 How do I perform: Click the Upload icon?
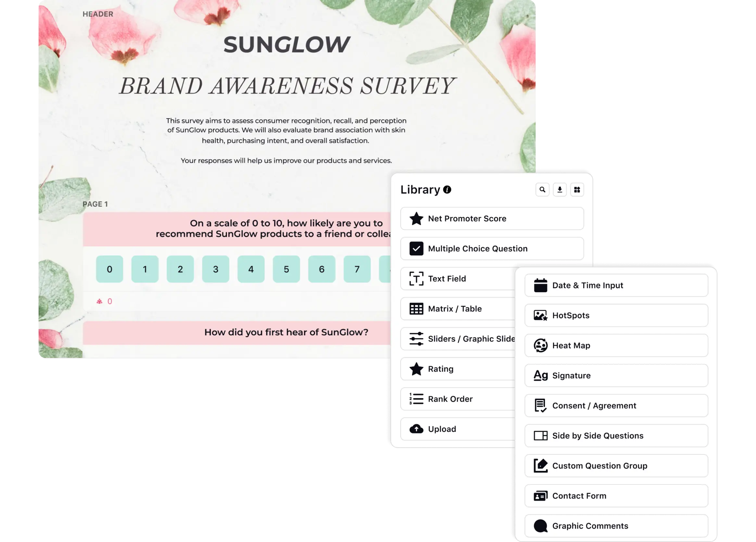click(x=416, y=429)
